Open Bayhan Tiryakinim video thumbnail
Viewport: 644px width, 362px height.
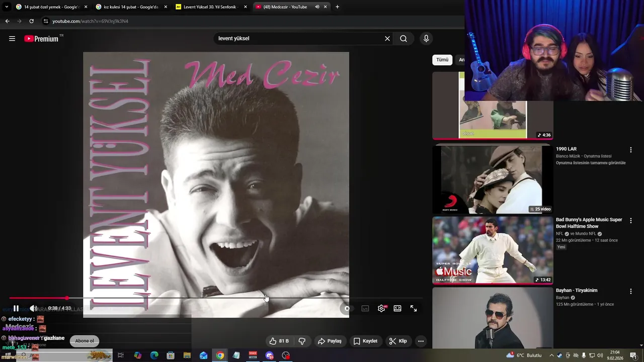[x=493, y=318]
